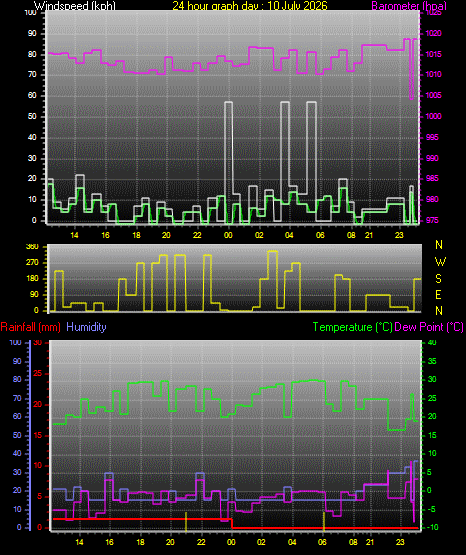The width and height of the screenshot is (466, 555).
Task: Click the Windspeed (kph) axis title
Action: pos(75,6)
